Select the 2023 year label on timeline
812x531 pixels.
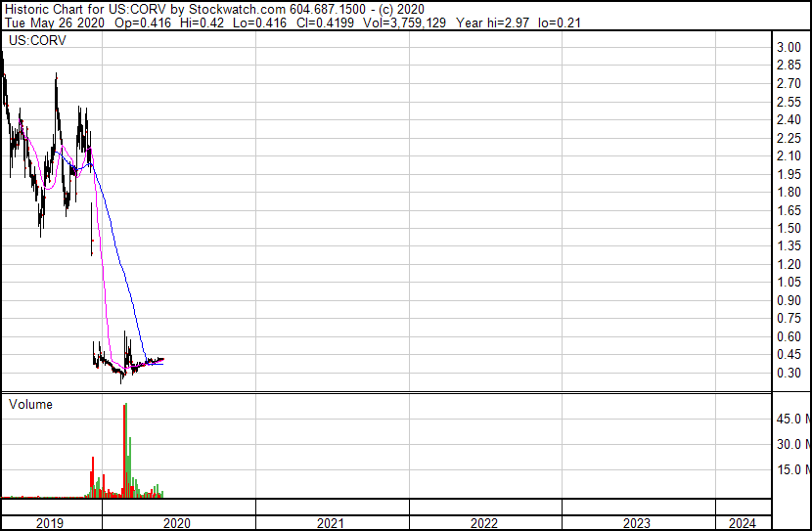click(637, 523)
